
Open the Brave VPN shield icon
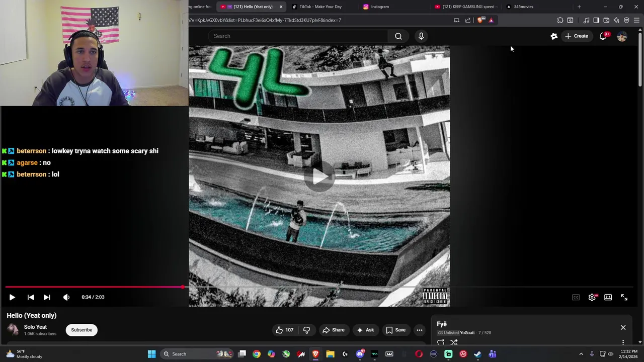[626, 20]
